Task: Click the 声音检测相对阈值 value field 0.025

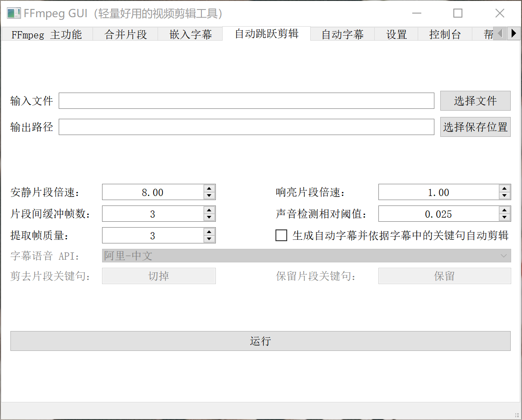Action: click(439, 214)
